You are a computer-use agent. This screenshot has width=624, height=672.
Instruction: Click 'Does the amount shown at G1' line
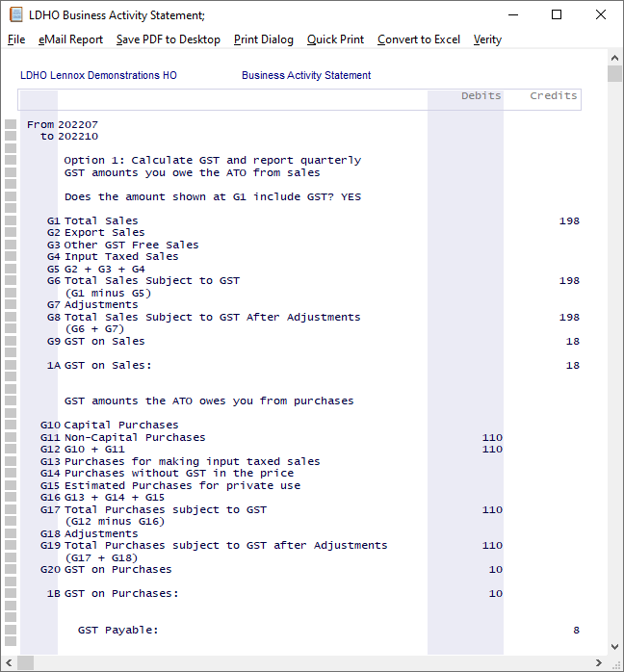coord(213,196)
